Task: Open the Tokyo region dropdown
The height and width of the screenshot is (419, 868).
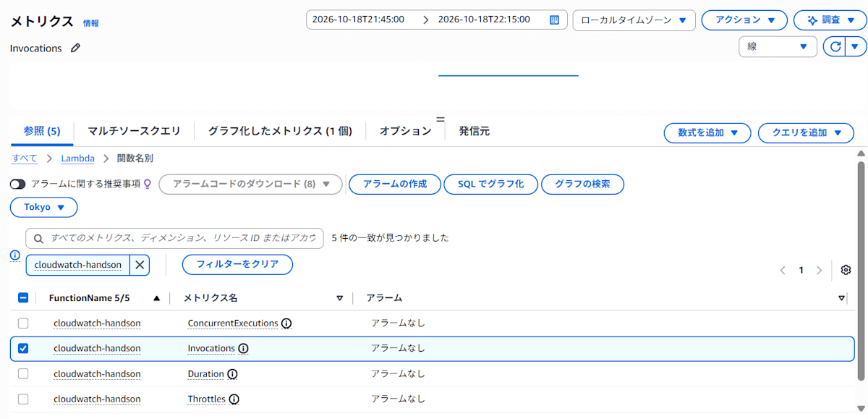Action: (44, 207)
